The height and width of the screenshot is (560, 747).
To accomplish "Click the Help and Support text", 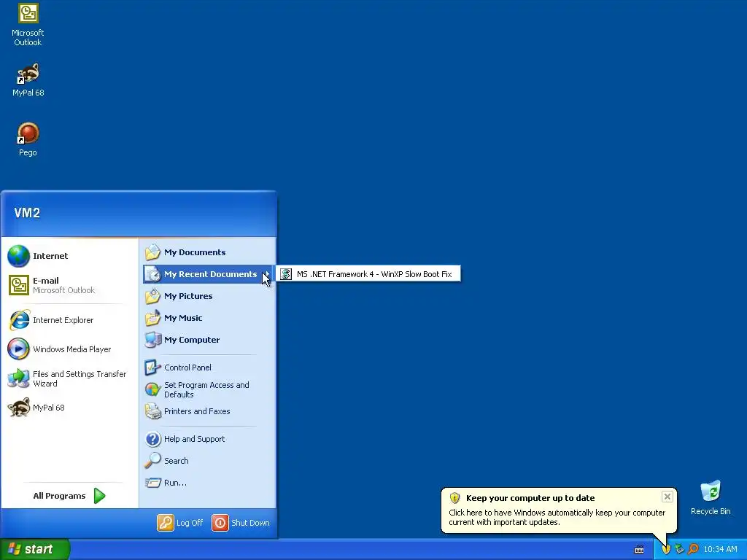I will [x=194, y=439].
